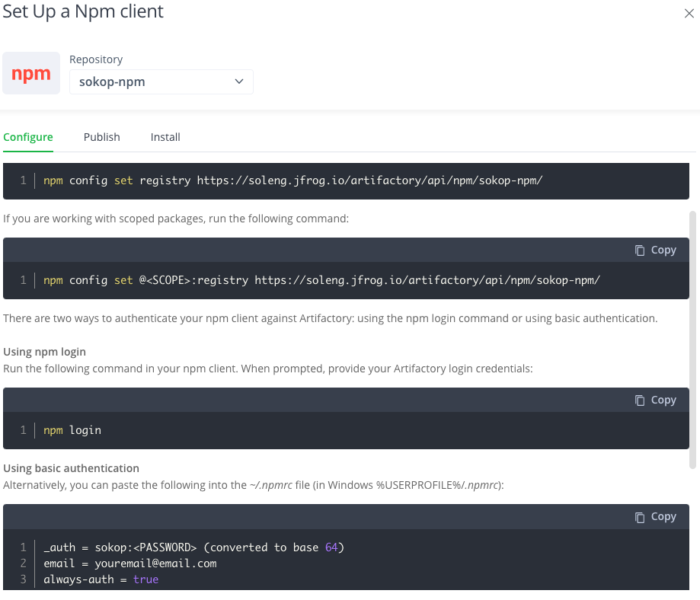The height and width of the screenshot is (600, 700).
Task: Click the npm config set registry command line
Action: (x=292, y=180)
